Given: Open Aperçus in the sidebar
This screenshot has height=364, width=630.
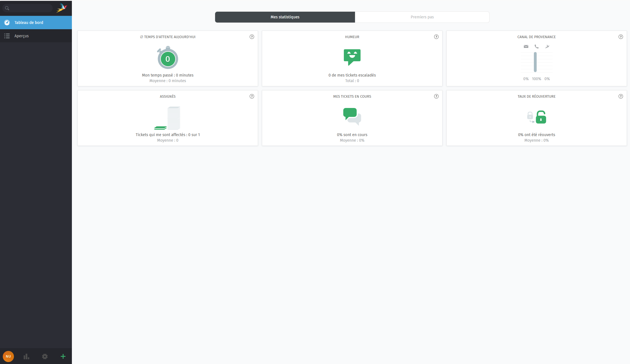Looking at the screenshot, I should (x=21, y=36).
